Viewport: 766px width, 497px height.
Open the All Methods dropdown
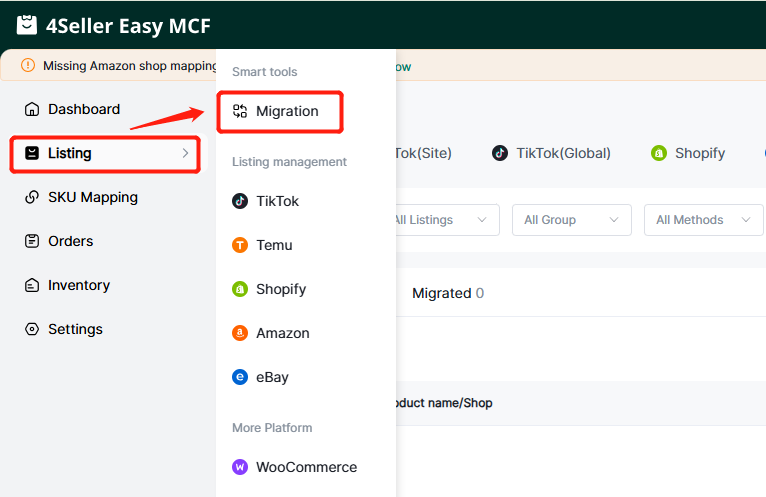[703, 220]
